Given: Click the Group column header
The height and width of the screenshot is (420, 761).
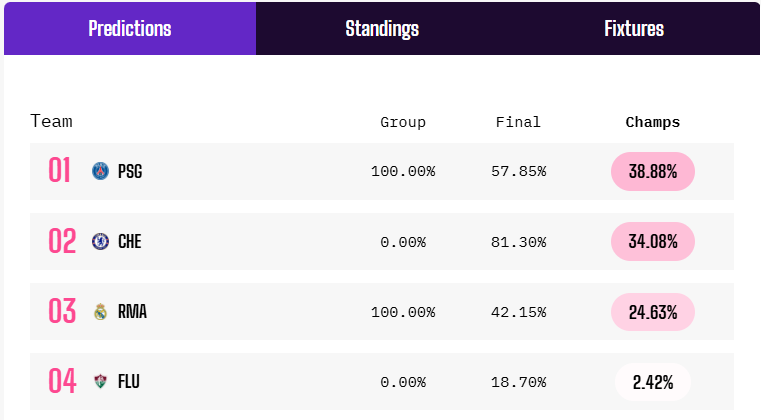Looking at the screenshot, I should tap(403, 122).
